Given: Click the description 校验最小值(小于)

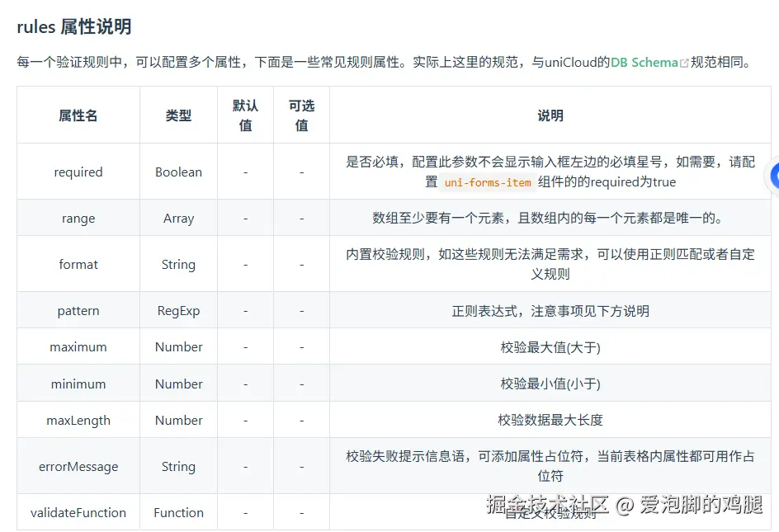Looking at the screenshot, I should [550, 384].
